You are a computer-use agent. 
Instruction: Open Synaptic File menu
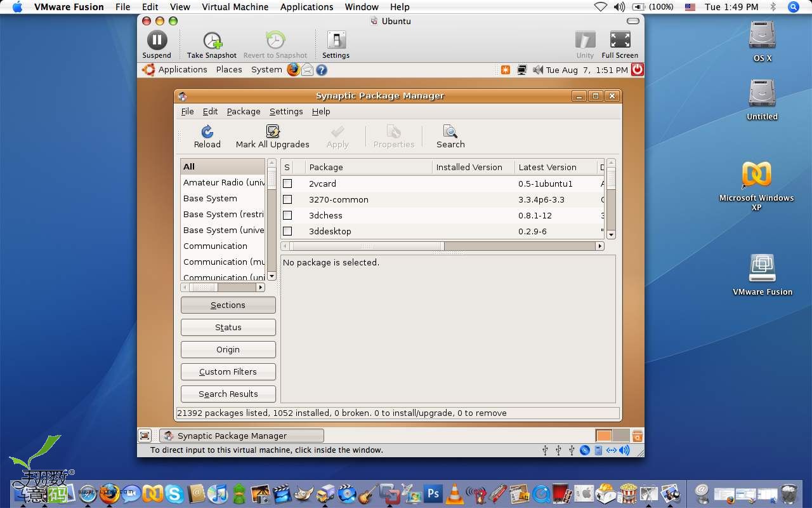pos(187,111)
